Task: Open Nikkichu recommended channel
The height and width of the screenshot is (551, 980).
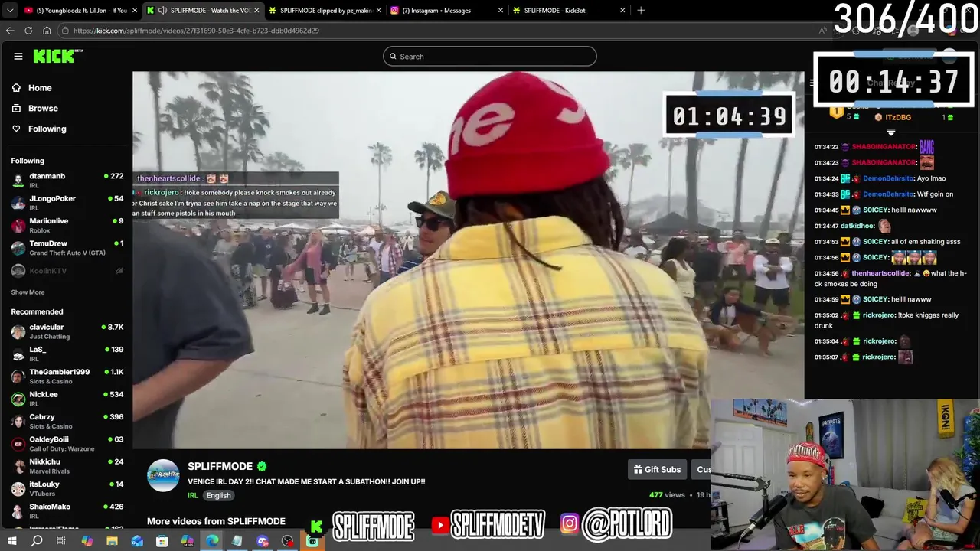Action: pyautogui.click(x=67, y=466)
